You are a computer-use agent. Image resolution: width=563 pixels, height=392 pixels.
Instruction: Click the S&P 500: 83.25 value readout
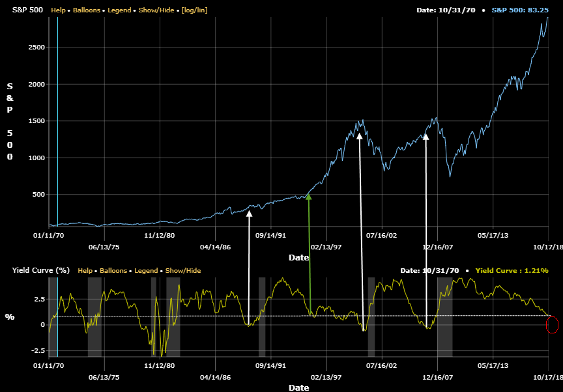[x=521, y=10]
